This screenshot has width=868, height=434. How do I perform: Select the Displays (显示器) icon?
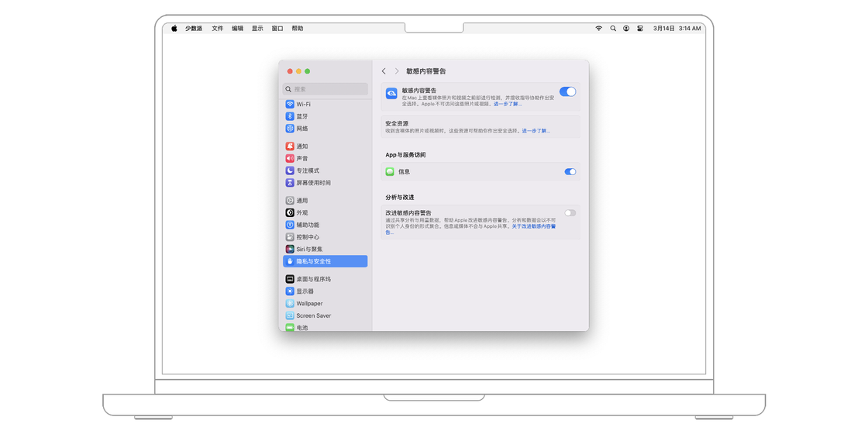click(290, 291)
